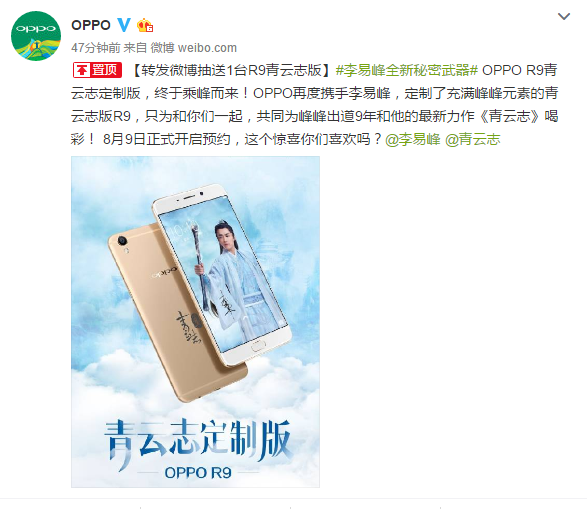
Task: Open the @青云志 mention link
Action: point(472,139)
